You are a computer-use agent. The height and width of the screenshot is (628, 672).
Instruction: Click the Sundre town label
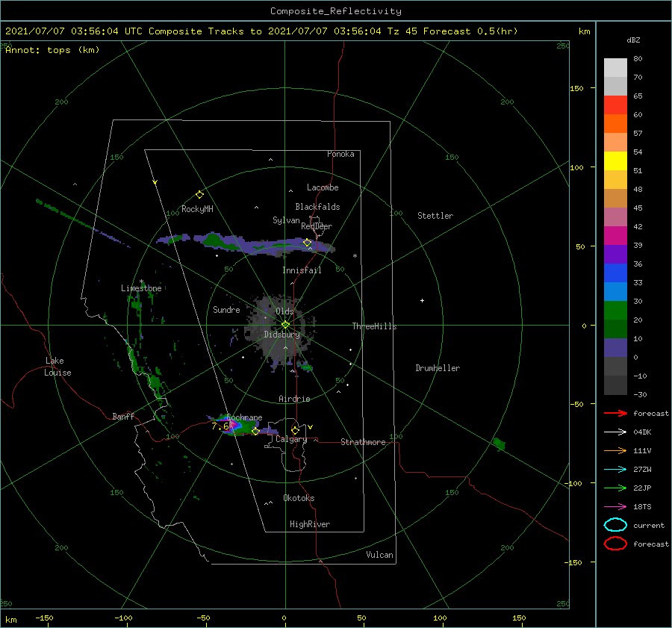pos(226,309)
